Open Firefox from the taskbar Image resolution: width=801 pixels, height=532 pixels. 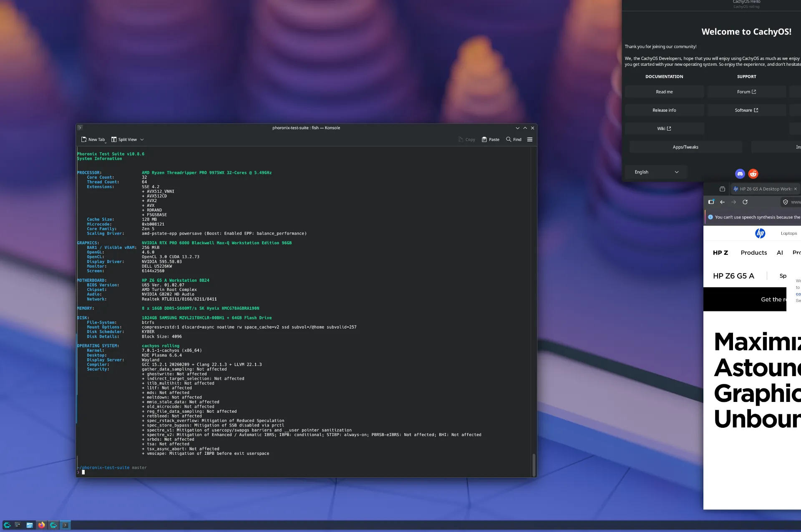click(41, 525)
